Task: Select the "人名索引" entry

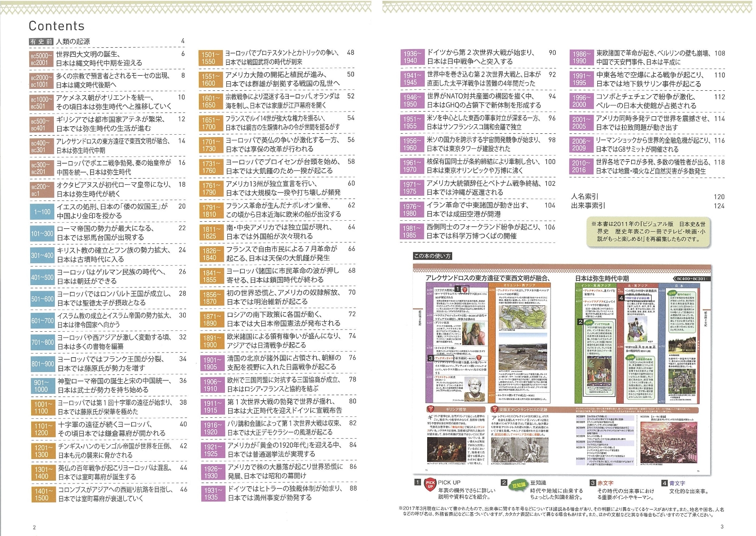Action: tap(585, 197)
